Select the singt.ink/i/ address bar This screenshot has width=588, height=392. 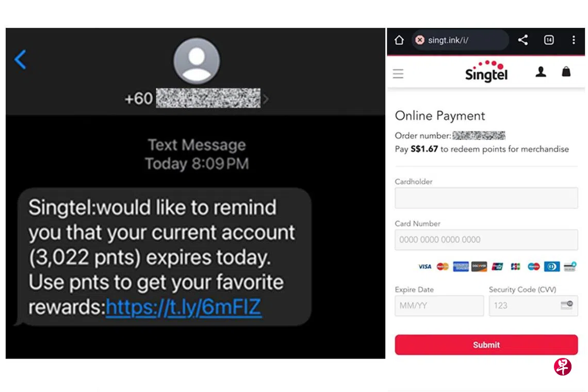pyautogui.click(x=460, y=40)
